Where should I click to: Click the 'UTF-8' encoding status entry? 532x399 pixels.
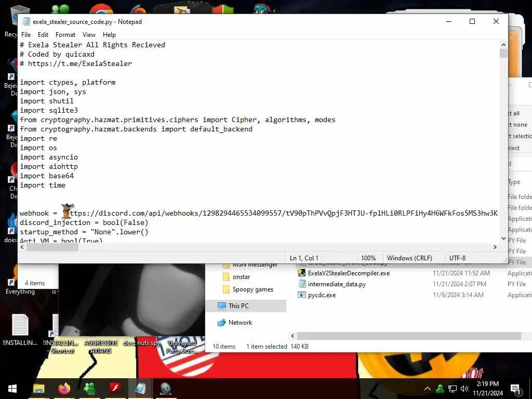tap(457, 258)
